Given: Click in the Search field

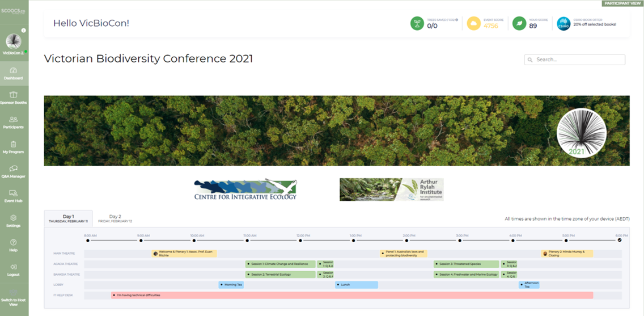Looking at the screenshot, I should (575, 60).
